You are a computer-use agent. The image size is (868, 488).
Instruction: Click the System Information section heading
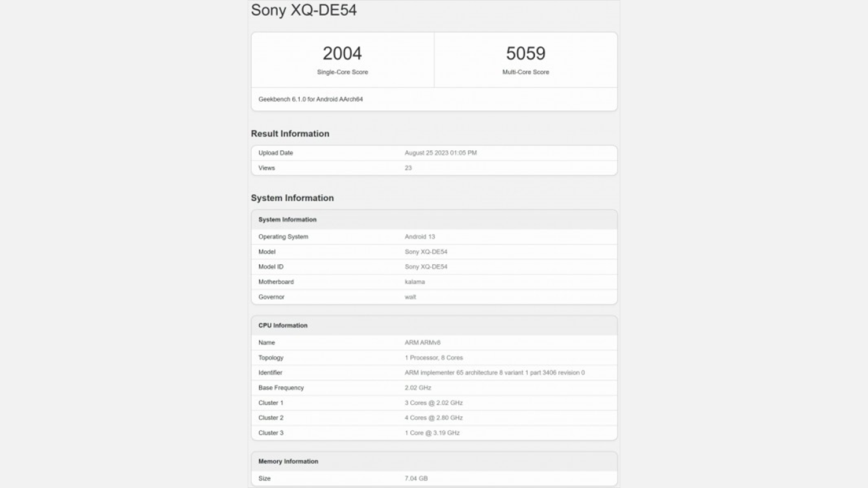coord(292,198)
